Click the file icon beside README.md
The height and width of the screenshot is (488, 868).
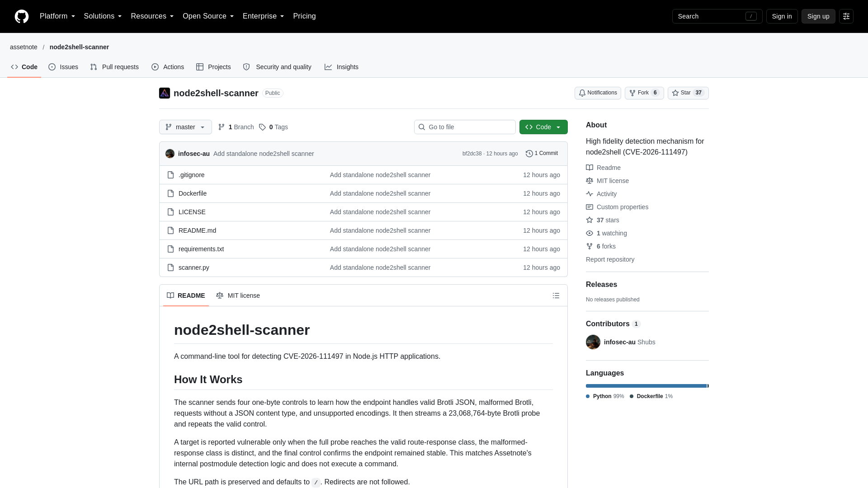pos(170,230)
